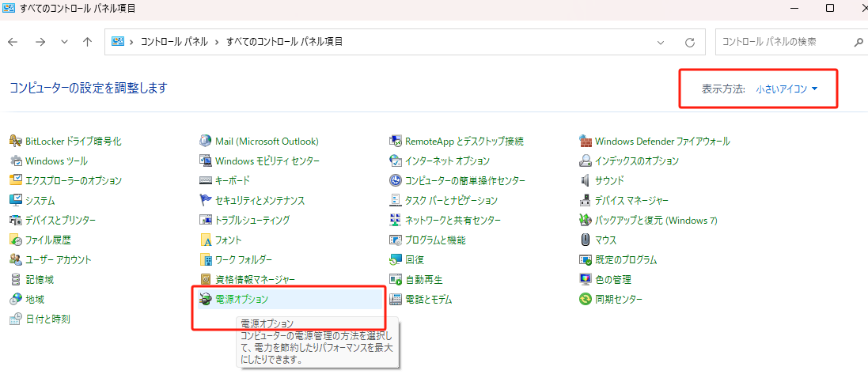868x374 pixels.
Task: Click the 日付と時刻 clock icon
Action: pos(16,319)
